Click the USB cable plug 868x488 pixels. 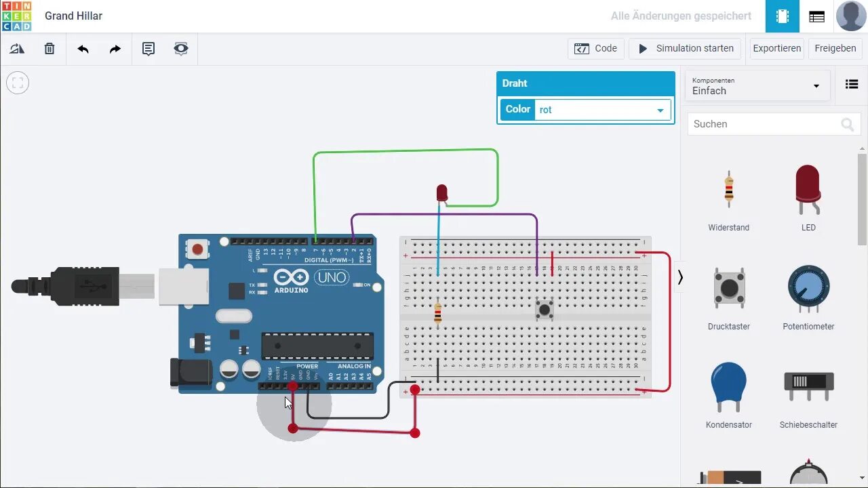point(81,287)
